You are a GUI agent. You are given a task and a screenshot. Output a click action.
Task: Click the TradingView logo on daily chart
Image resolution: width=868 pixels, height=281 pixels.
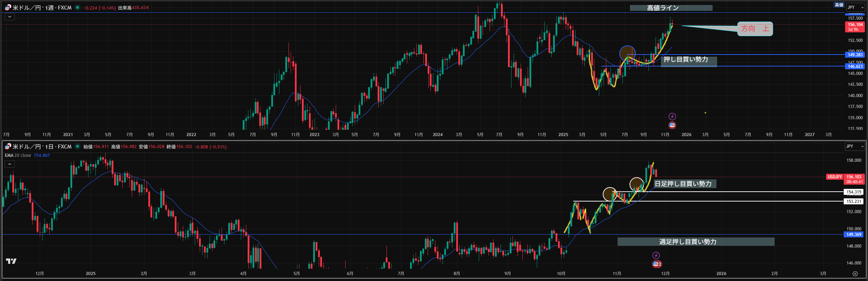click(x=11, y=261)
